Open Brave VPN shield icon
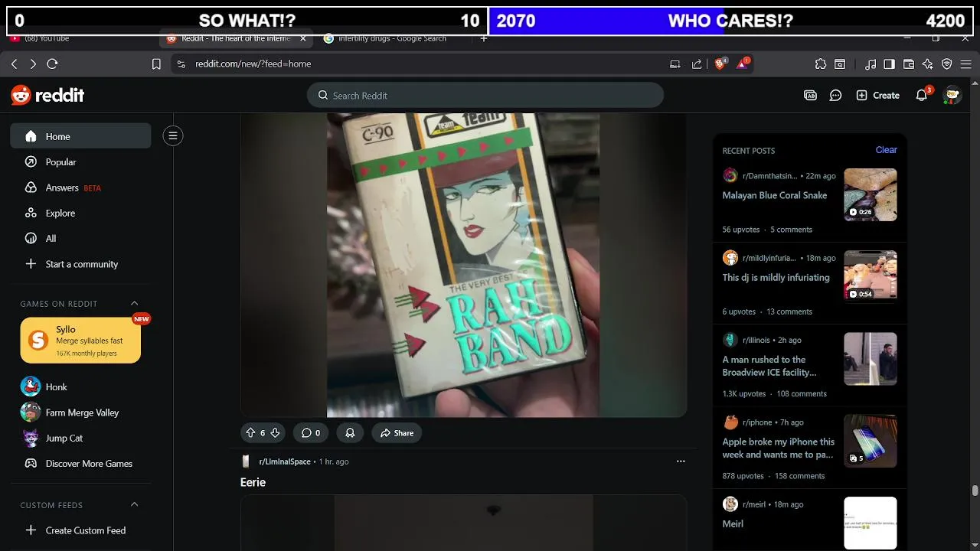Image resolution: width=980 pixels, height=551 pixels. coord(947,64)
